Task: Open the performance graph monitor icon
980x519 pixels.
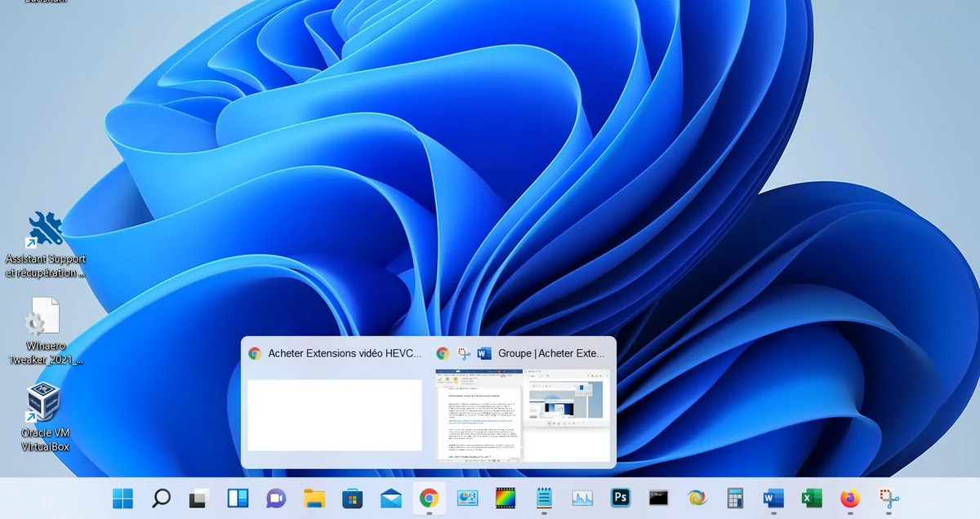Action: [582, 498]
